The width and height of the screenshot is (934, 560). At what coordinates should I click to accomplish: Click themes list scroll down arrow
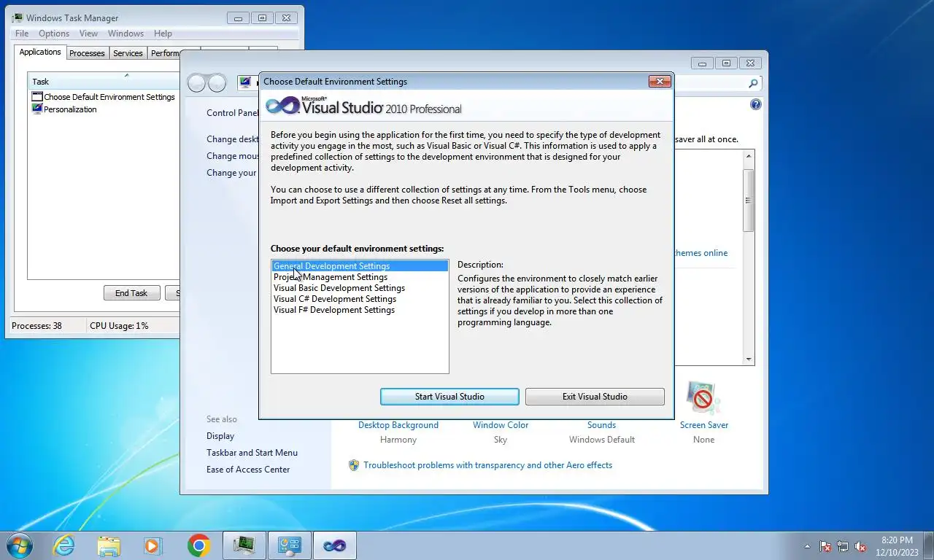pyautogui.click(x=749, y=359)
